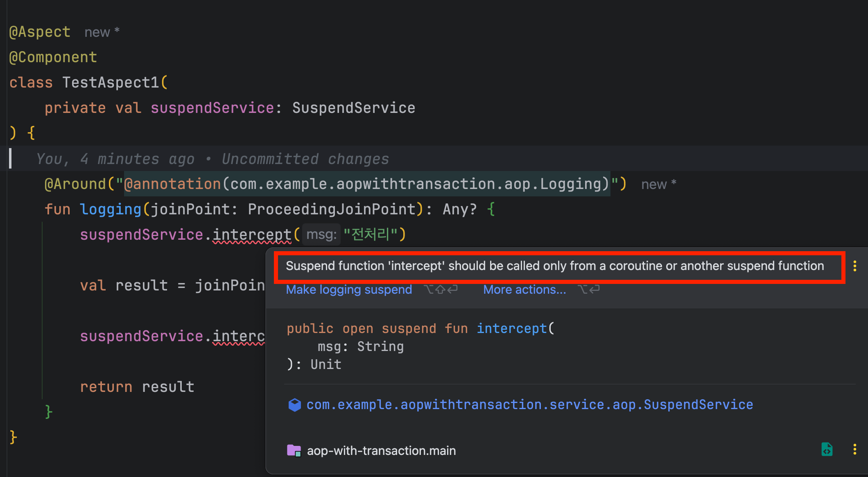Click the error tooltip's three-dot options icon
868x477 pixels.
click(855, 266)
